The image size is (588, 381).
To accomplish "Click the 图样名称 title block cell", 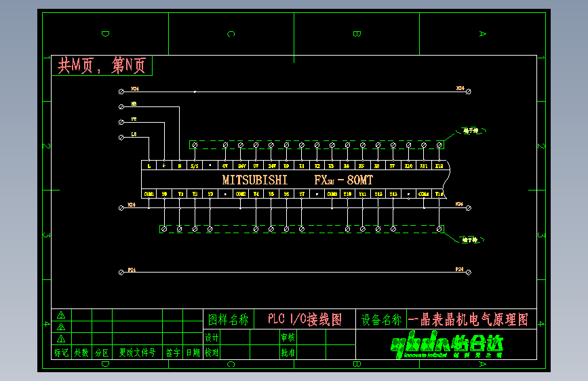I will (x=229, y=319).
